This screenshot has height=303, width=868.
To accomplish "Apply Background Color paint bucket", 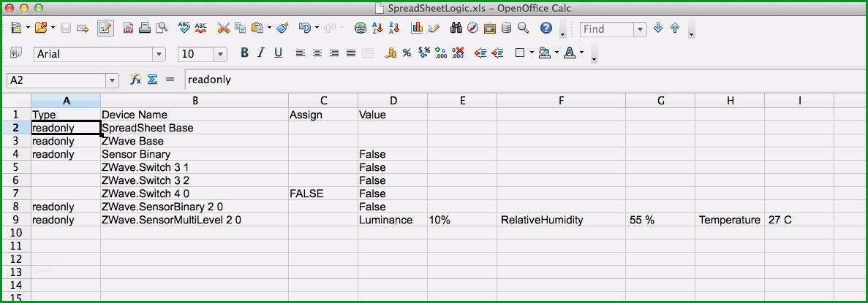I will coord(544,53).
